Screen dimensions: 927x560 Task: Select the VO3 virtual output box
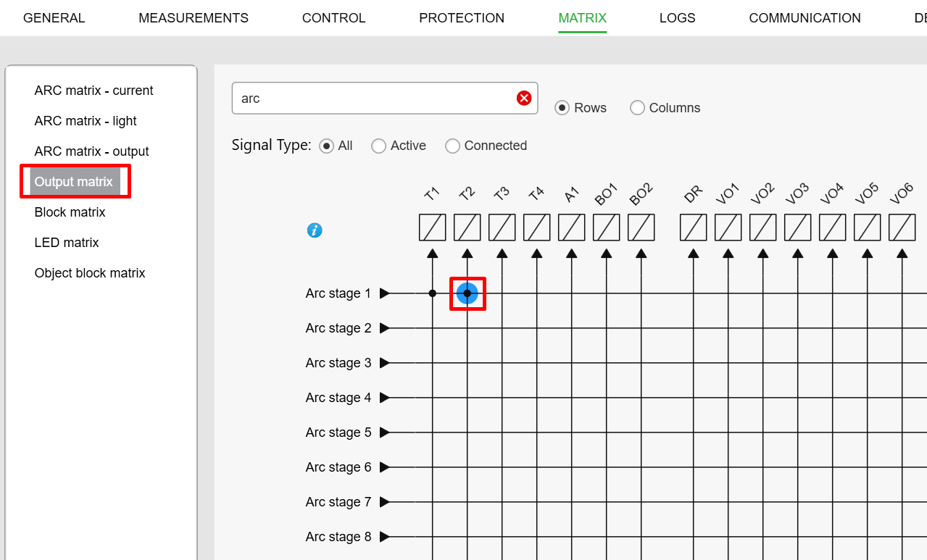tap(798, 227)
